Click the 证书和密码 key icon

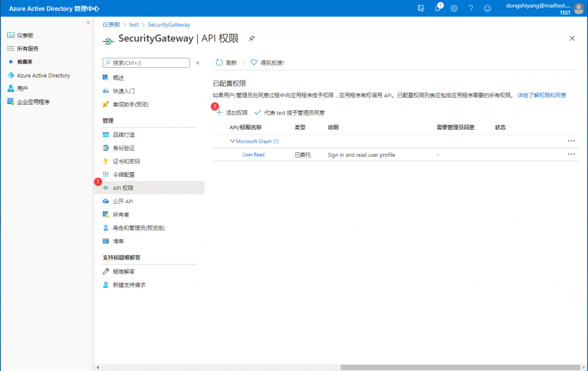[x=106, y=161]
